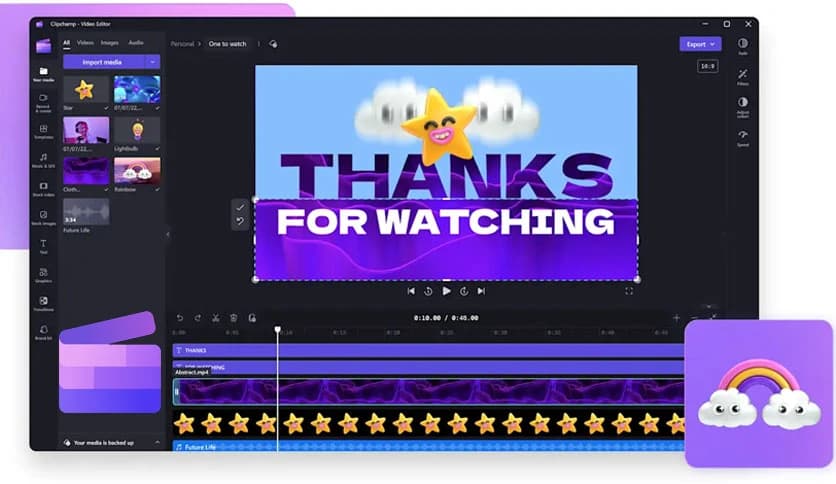Viewport: 836px width, 484px height.
Task: Click the Export button
Action: pyautogui.click(x=700, y=44)
